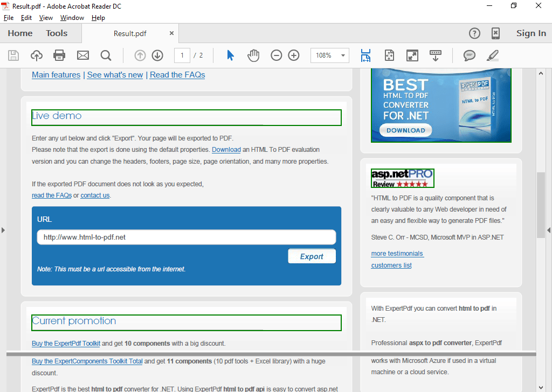552x392 pixels.
Task: Follow the Read the FAQs link
Action: 177,75
